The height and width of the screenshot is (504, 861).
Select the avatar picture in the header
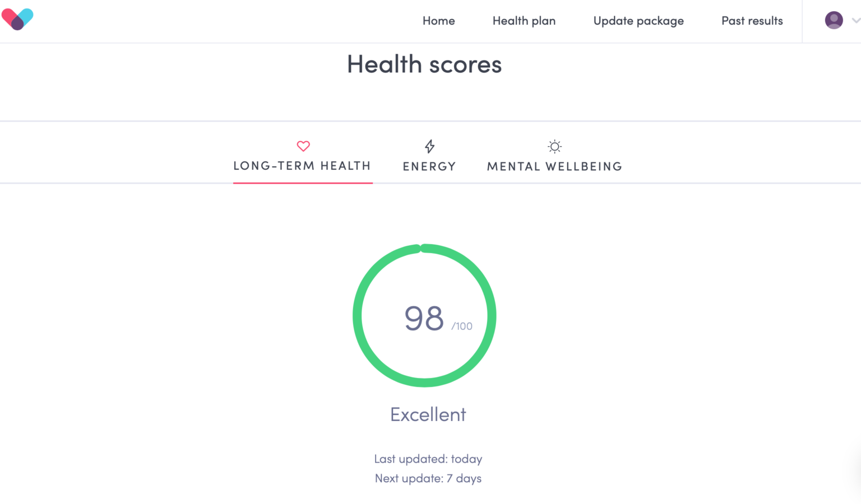(834, 20)
